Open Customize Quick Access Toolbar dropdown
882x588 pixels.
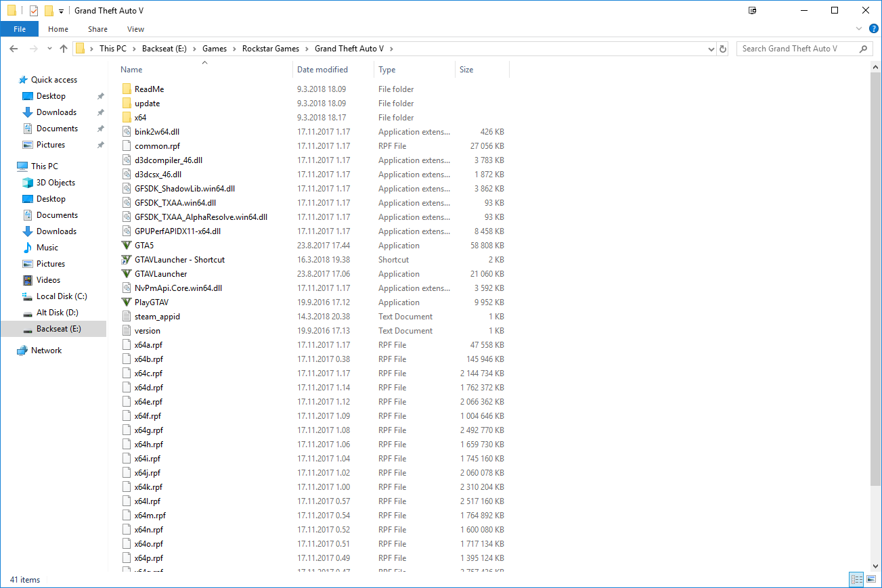click(61, 12)
